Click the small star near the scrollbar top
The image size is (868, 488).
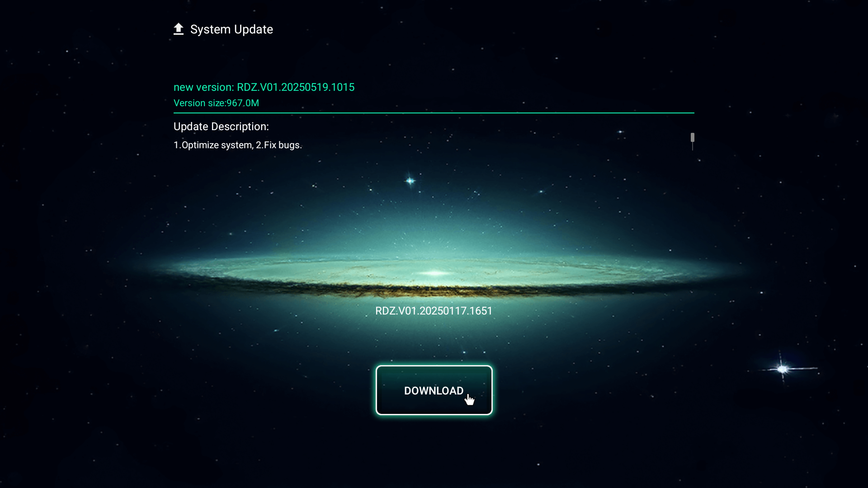click(x=620, y=132)
